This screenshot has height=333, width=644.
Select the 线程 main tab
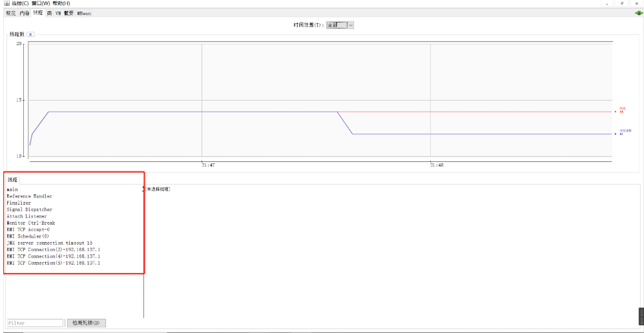click(x=37, y=13)
